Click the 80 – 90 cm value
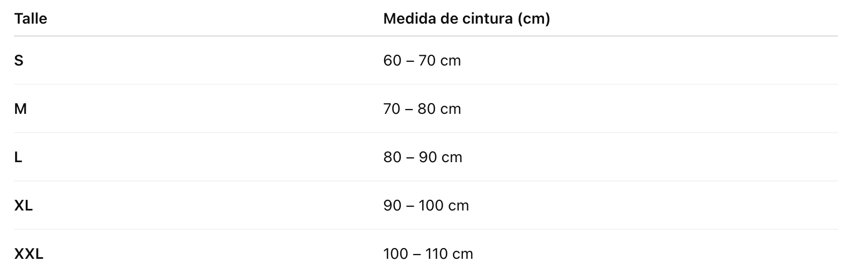This screenshot has width=868, height=276. click(423, 157)
